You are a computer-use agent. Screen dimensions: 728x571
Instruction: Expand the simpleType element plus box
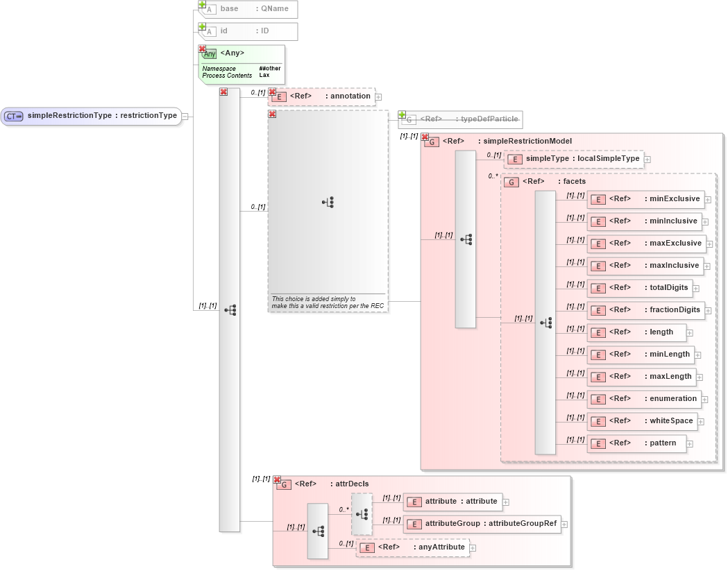click(647, 159)
